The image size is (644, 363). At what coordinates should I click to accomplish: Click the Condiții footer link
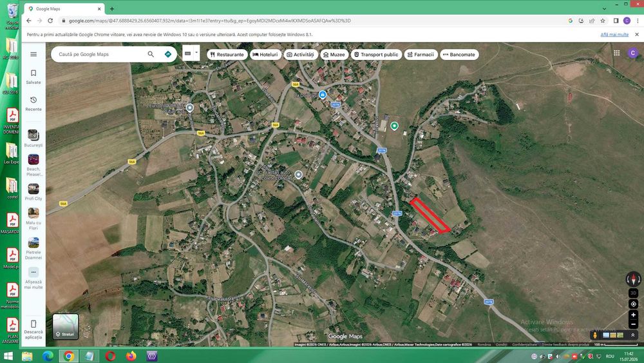pos(501,344)
